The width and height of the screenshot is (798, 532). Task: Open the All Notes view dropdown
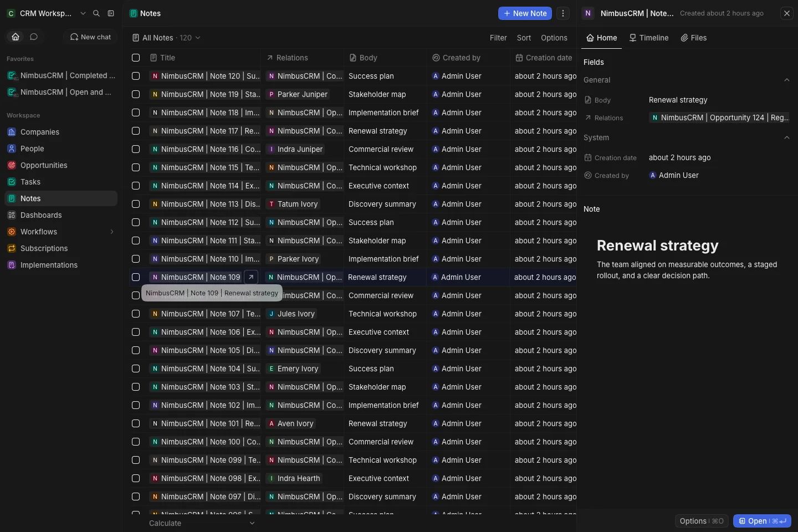166,38
